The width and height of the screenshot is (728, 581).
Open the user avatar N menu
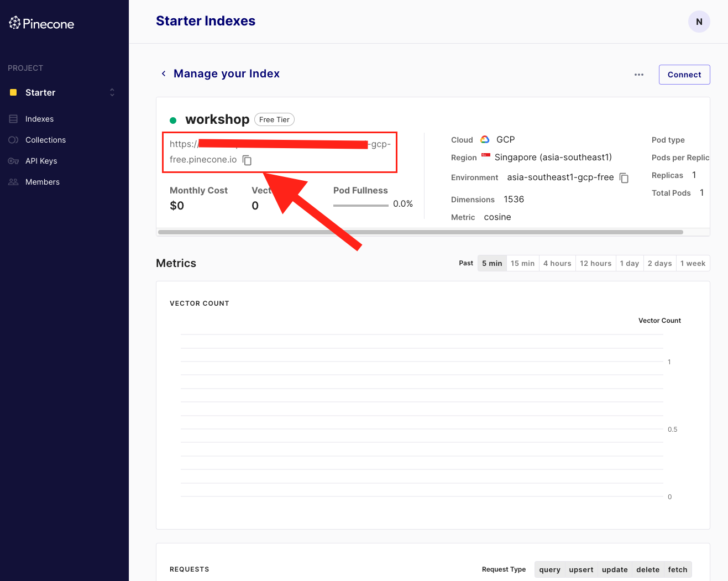pyautogui.click(x=699, y=22)
